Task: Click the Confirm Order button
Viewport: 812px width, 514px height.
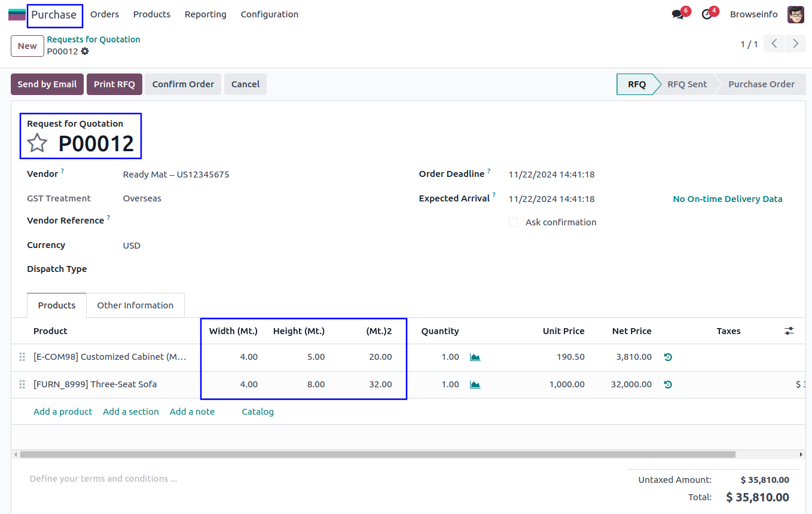Action: point(183,84)
